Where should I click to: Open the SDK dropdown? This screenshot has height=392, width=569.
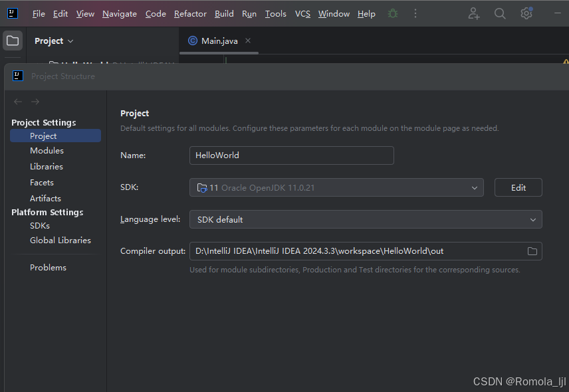point(336,187)
